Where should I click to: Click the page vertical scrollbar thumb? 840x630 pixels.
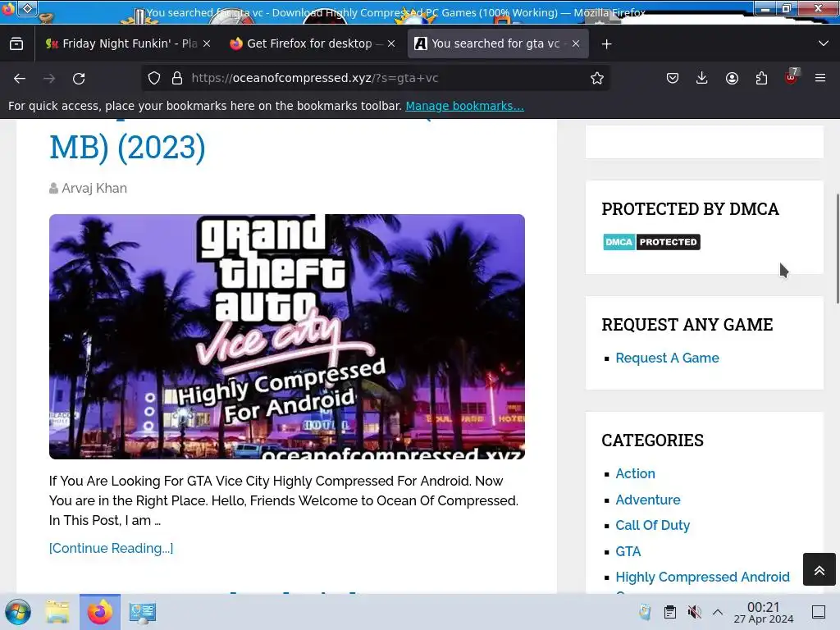(x=837, y=249)
